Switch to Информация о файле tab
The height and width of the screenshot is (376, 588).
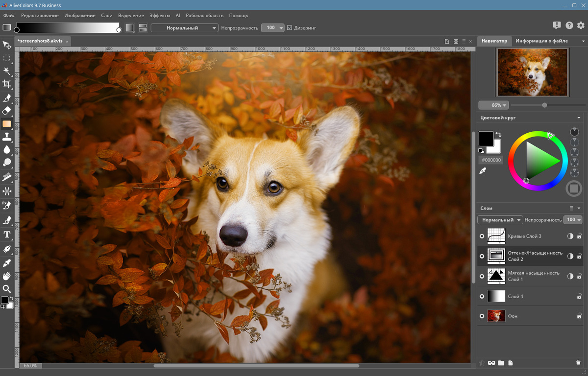(x=541, y=41)
